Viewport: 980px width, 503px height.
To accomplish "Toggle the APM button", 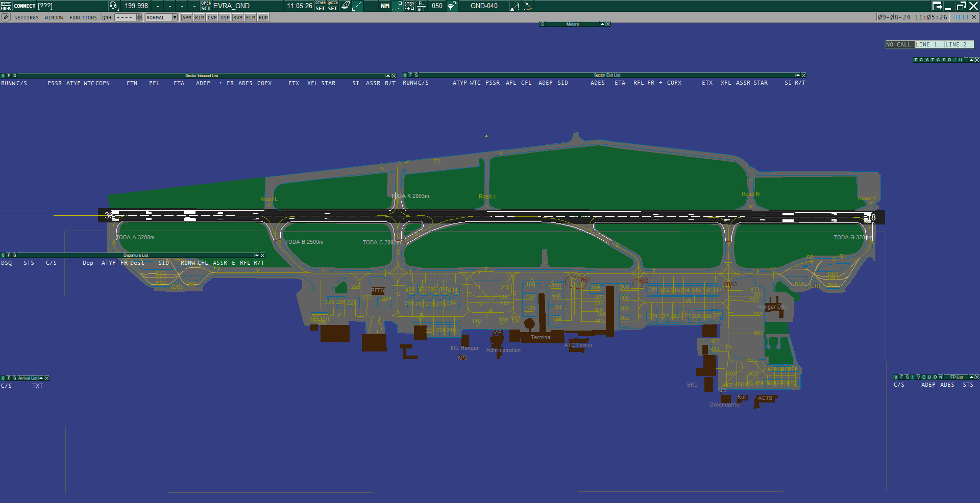I will point(187,17).
